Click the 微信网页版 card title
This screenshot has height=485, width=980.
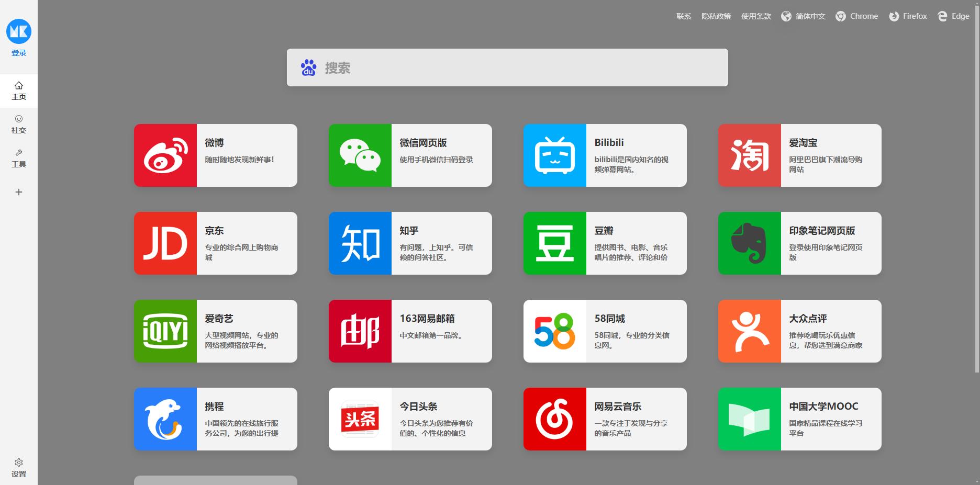[423, 143]
